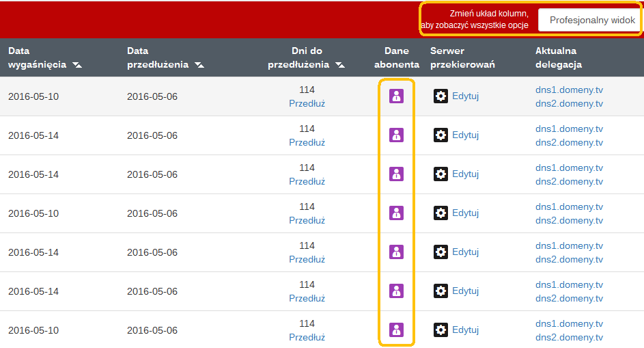This screenshot has width=644, height=348.
Task: Select subscriber data icon in last row
Action: [x=396, y=330]
